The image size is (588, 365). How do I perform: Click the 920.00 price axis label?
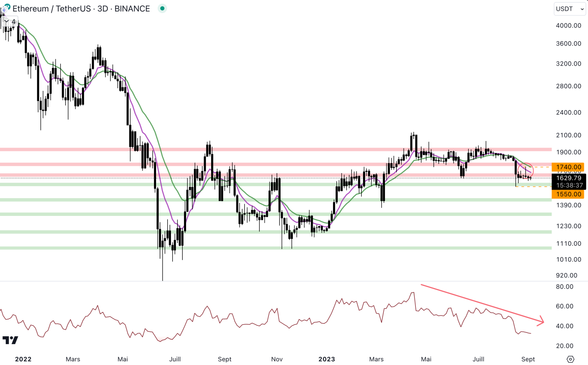pos(566,275)
